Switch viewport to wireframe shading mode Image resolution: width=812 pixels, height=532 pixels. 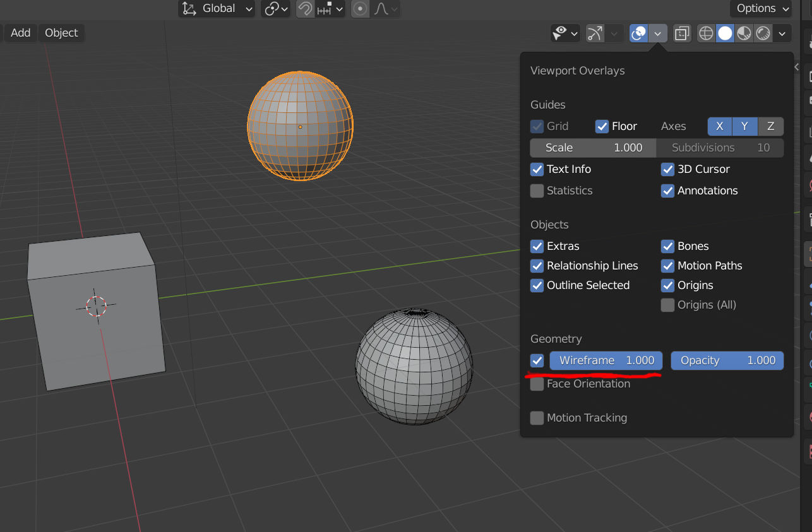pos(705,33)
